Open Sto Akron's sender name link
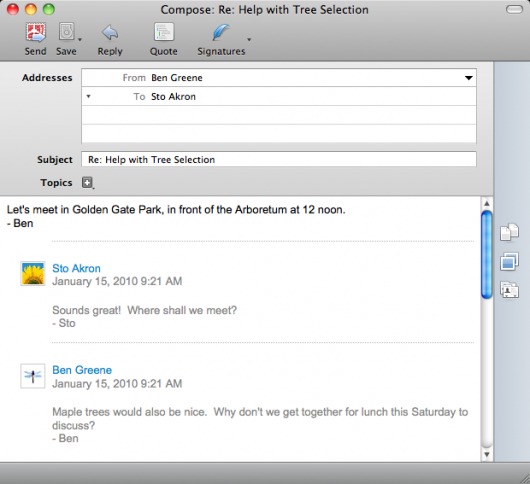The height and width of the screenshot is (484, 530). (76, 268)
